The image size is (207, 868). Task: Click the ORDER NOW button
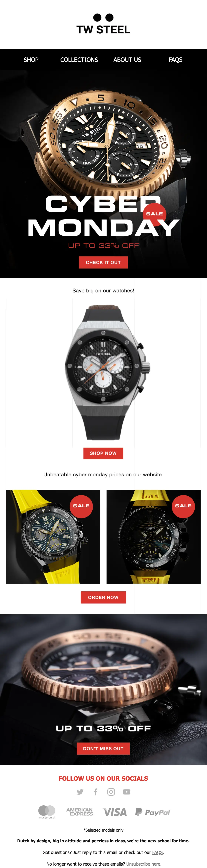tap(103, 598)
